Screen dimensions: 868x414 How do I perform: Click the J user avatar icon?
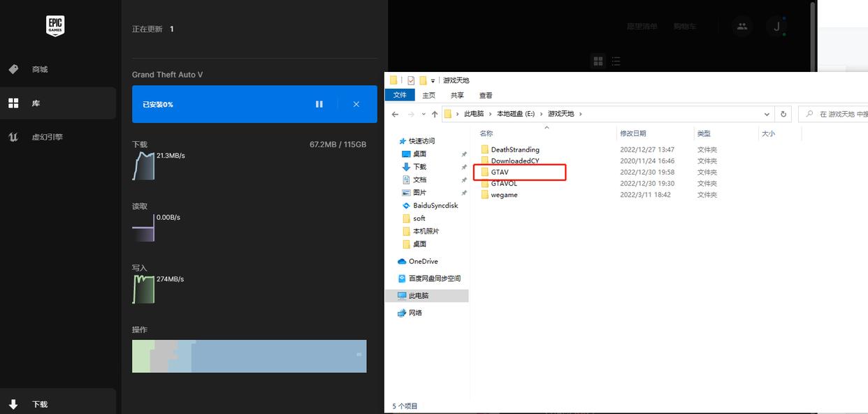[x=776, y=27]
